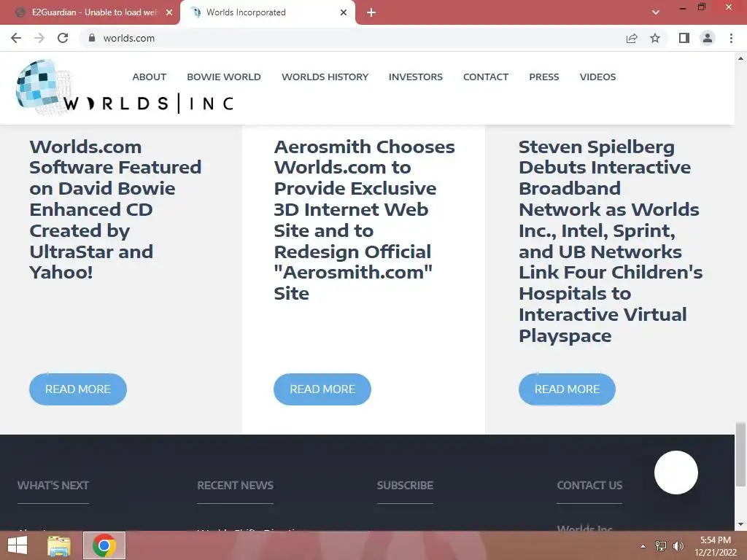
Task: Click the RECENT NEWS footer heading
Action: pos(236,485)
